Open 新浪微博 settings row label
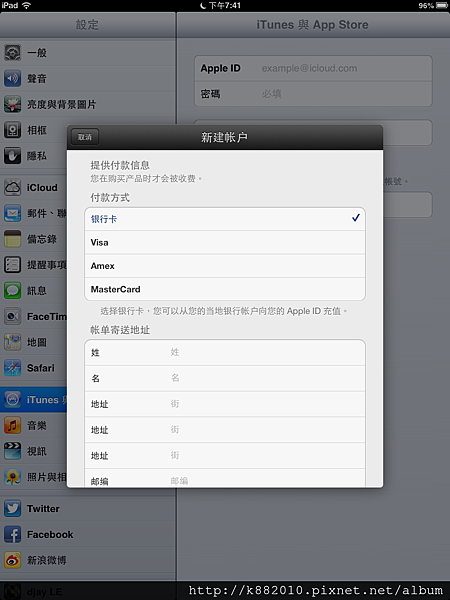This screenshot has width=450, height=600. point(46,560)
